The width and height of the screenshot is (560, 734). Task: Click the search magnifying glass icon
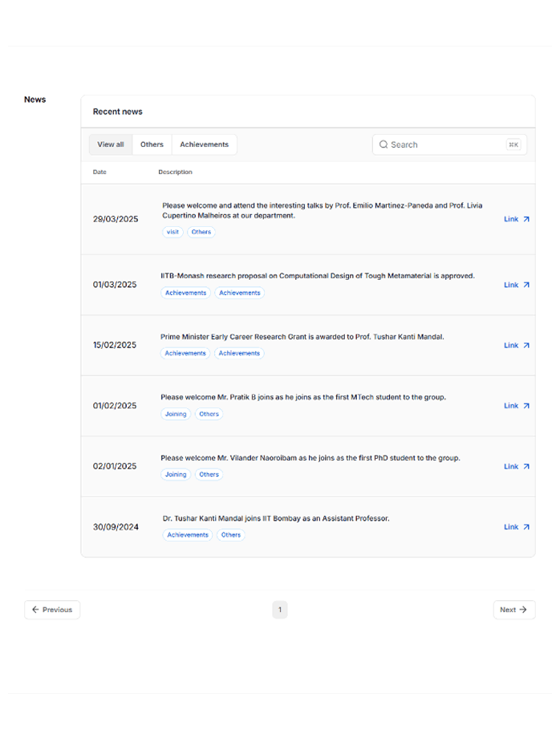[x=383, y=144]
